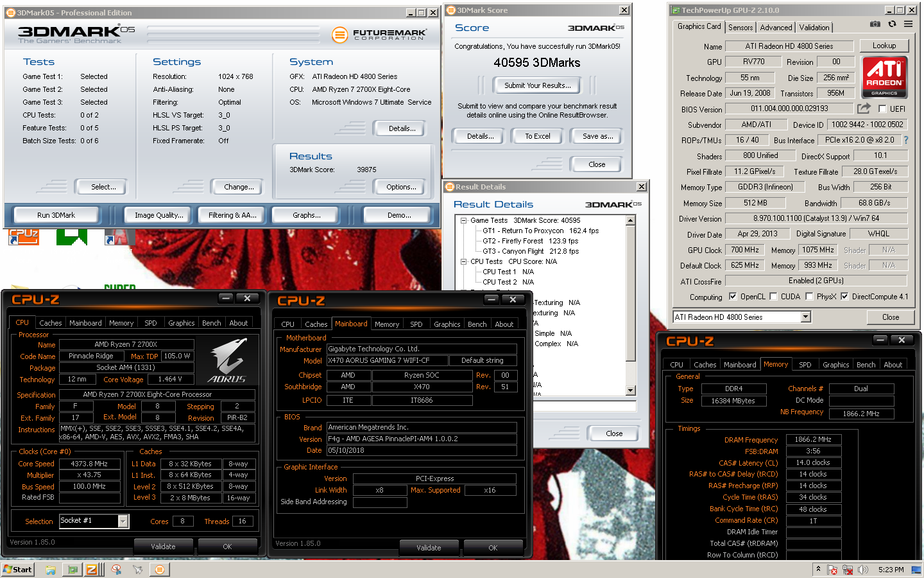Click the volume speaker tray icon

pos(863,570)
